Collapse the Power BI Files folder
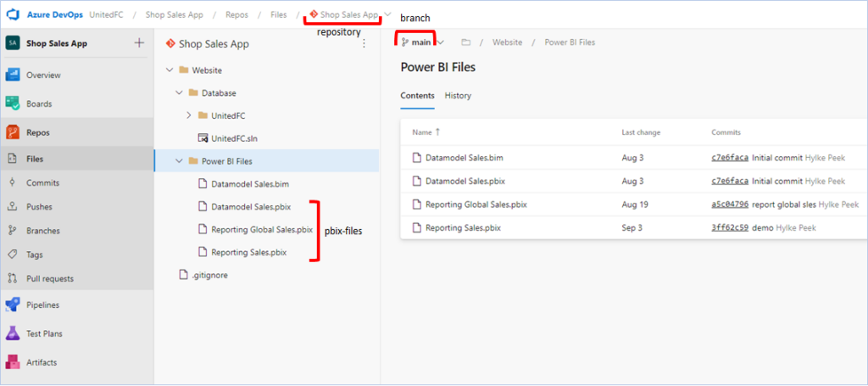This screenshot has height=386, width=868. point(179,161)
